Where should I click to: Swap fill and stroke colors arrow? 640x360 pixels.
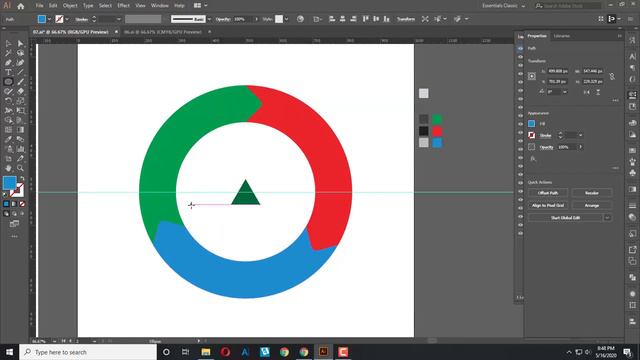22,178
